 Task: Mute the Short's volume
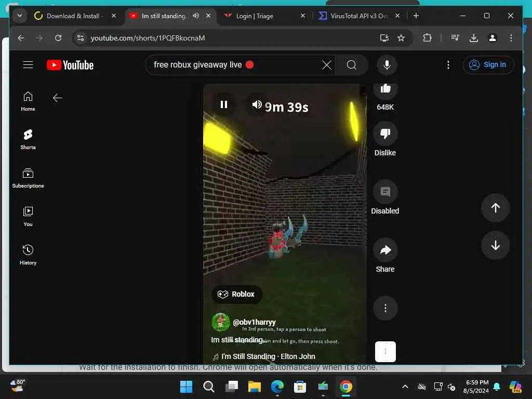tap(257, 104)
